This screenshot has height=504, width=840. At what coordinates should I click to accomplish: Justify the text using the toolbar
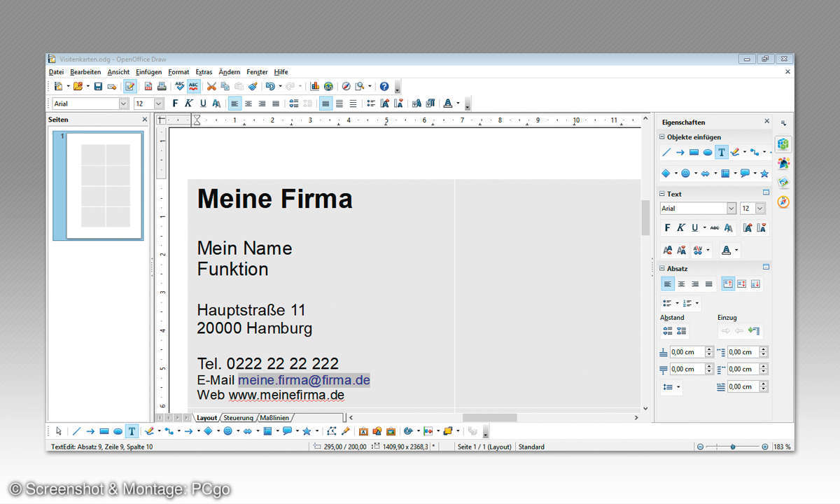click(276, 104)
